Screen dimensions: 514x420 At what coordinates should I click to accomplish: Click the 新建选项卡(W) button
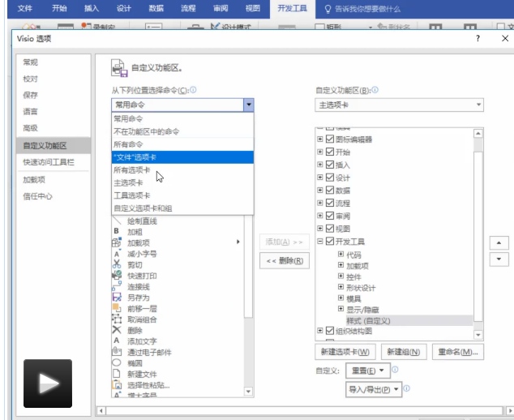(345, 352)
